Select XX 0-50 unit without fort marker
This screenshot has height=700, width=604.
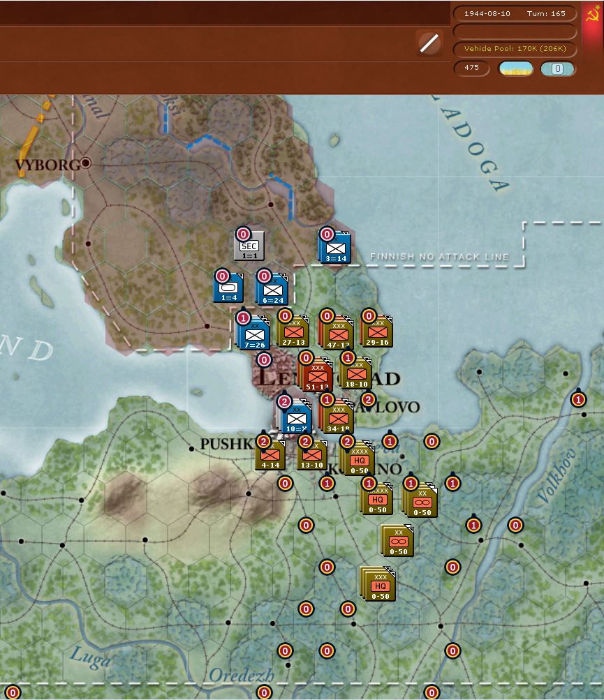(397, 541)
